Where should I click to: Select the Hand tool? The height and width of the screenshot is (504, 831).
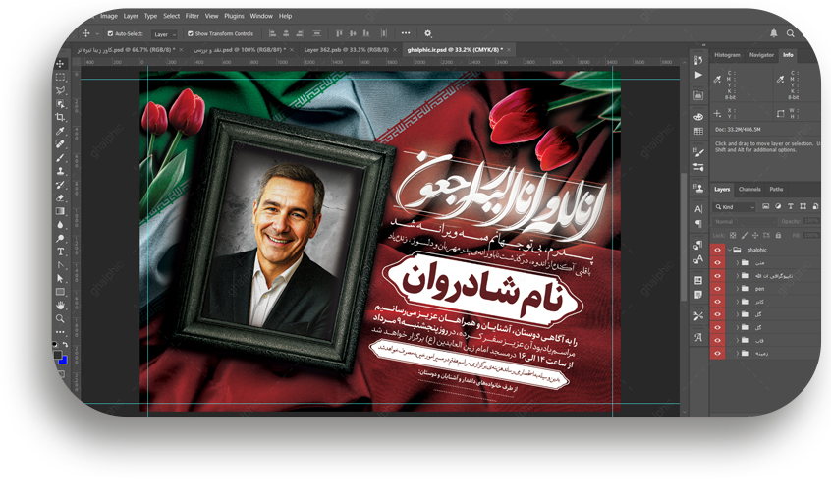61,306
